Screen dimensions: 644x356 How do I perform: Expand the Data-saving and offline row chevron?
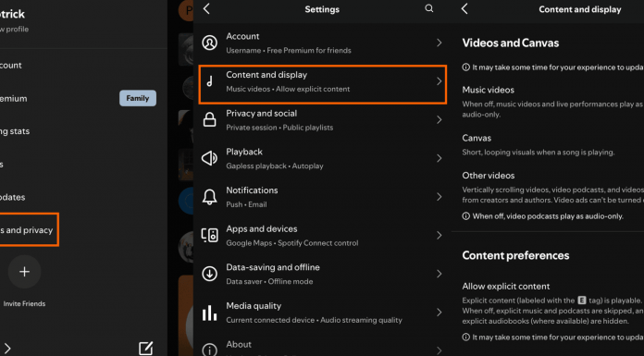point(440,274)
